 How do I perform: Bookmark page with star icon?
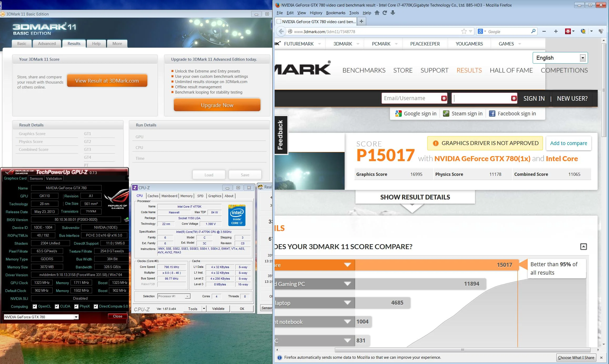click(464, 32)
